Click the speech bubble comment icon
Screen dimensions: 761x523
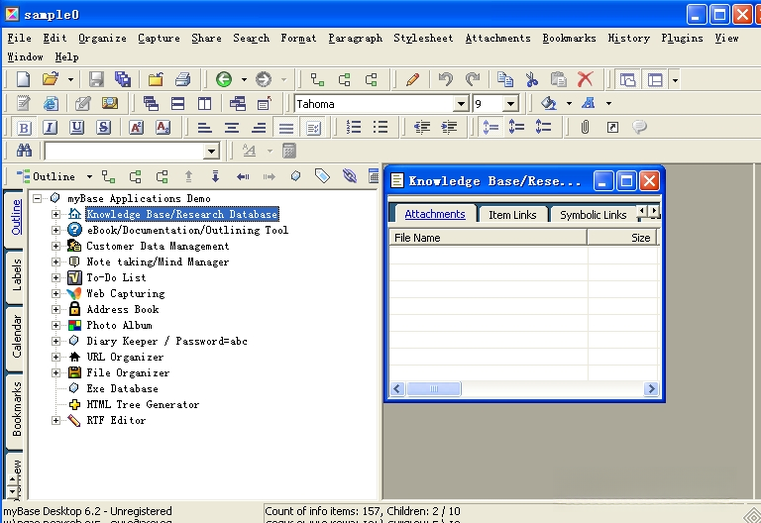click(639, 127)
